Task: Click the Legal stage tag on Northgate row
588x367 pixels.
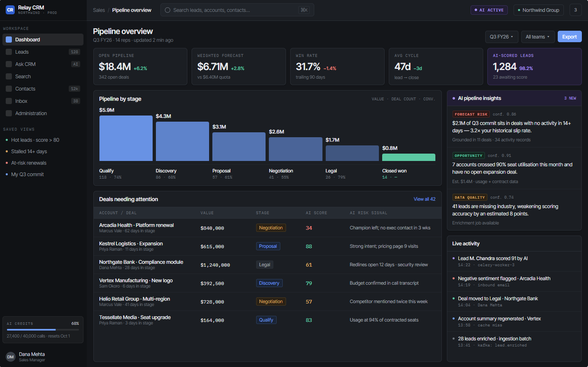Action: coord(265,265)
